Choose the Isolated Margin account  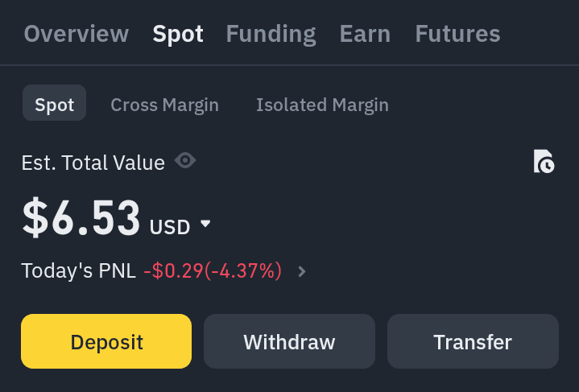[322, 105]
